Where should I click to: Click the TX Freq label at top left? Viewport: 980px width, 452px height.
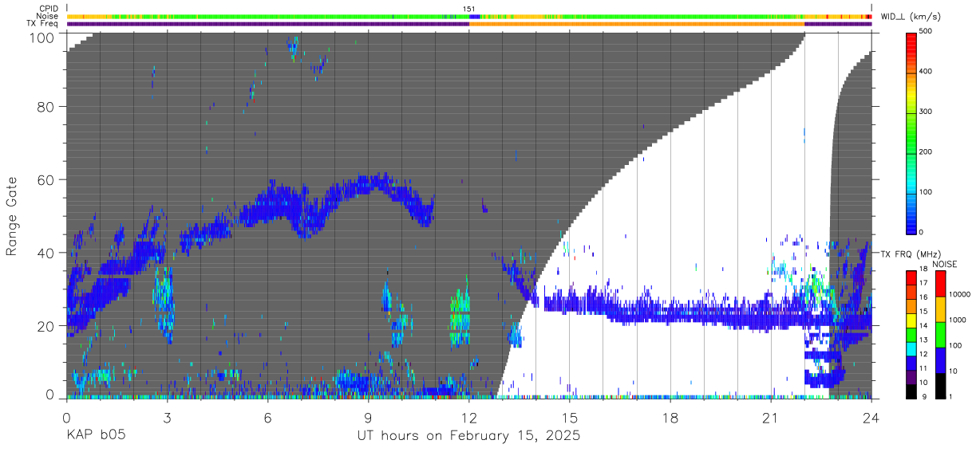[42, 23]
